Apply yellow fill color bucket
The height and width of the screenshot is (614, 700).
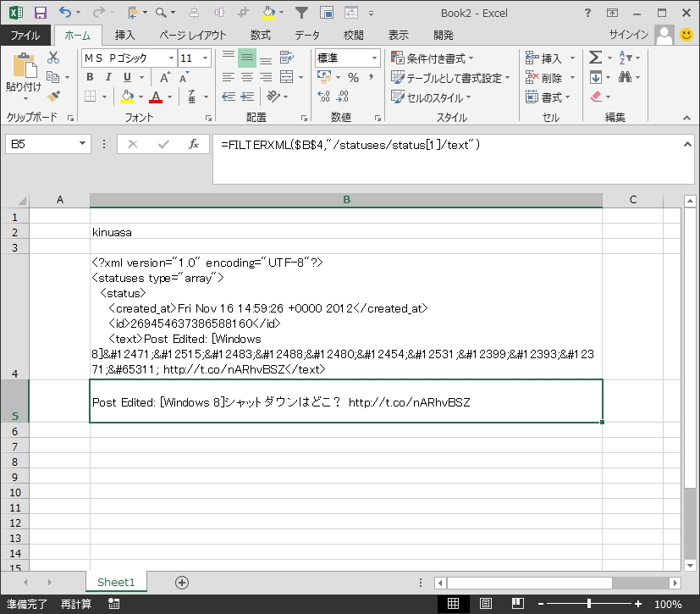coord(127,97)
